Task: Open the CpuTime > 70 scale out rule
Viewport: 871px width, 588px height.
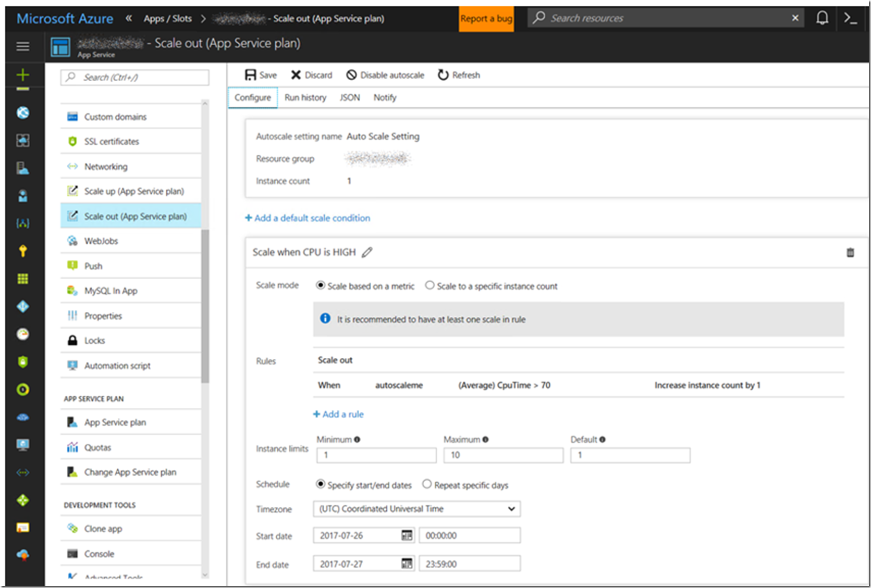Action: pos(579,385)
